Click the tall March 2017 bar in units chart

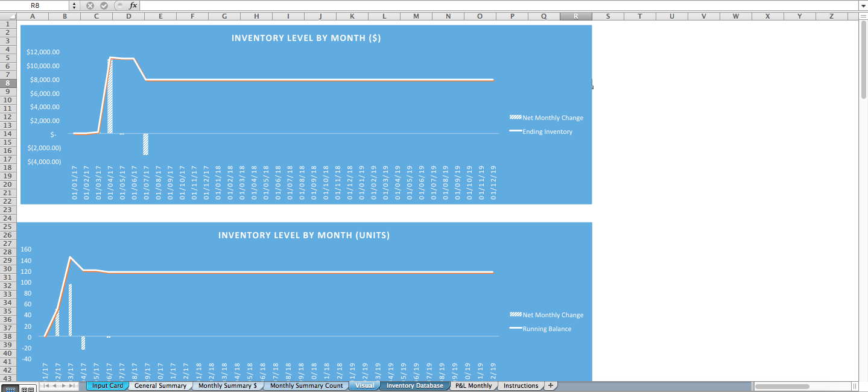tap(70, 309)
